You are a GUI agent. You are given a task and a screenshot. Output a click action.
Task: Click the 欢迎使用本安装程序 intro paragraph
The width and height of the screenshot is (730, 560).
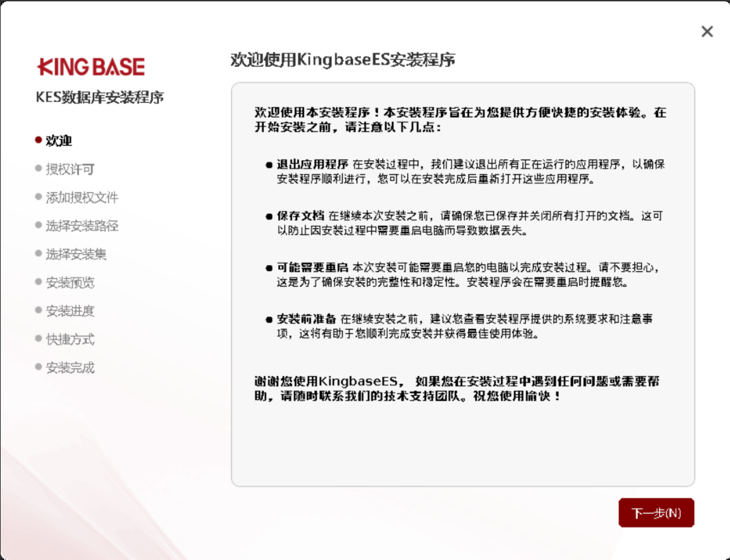point(461,120)
